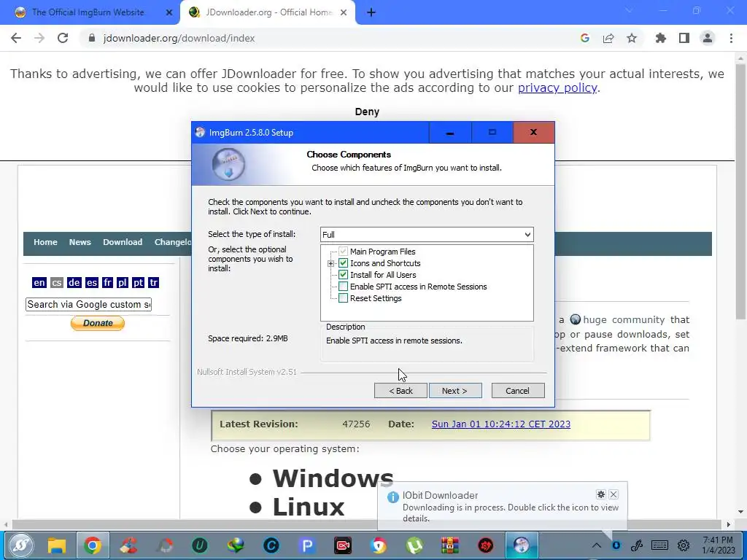Viewport: 747px width, 560px height.
Task: Open the install type dropdown showing Full
Action: pos(427,234)
